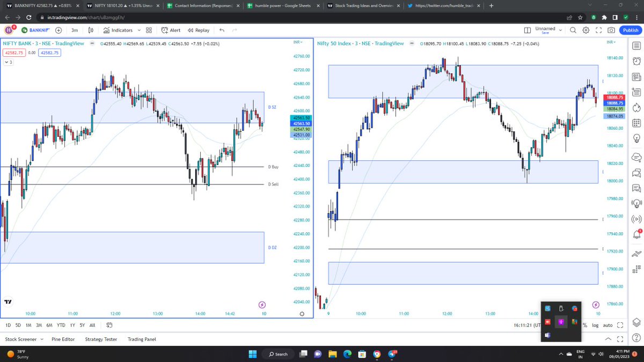
Task: Open the Trading Panel tab
Action: (x=142, y=339)
